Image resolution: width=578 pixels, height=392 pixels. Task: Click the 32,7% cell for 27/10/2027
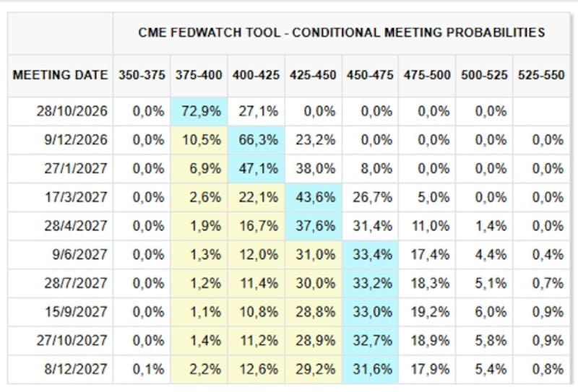coord(370,341)
